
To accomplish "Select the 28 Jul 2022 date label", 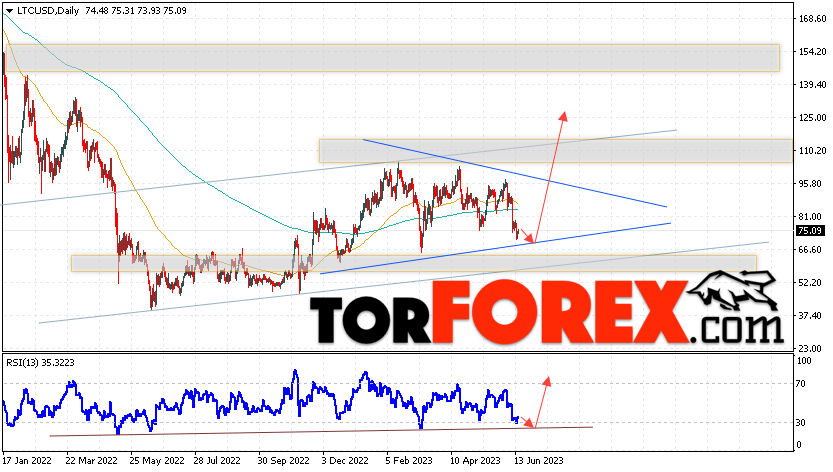I will click(x=217, y=460).
